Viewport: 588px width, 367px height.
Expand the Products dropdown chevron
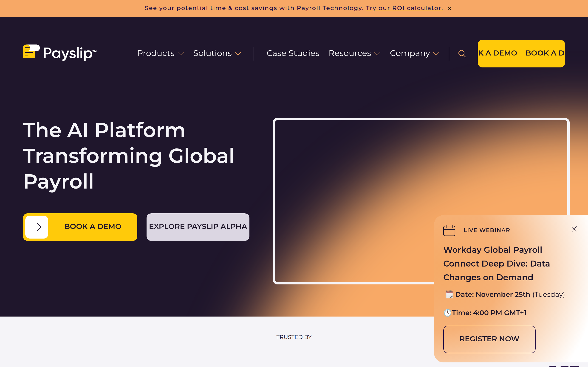(x=181, y=54)
